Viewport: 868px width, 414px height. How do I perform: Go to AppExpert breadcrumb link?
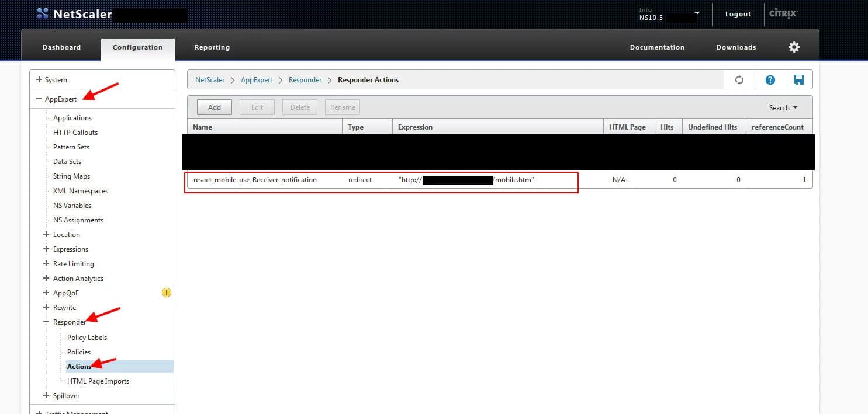[257, 80]
